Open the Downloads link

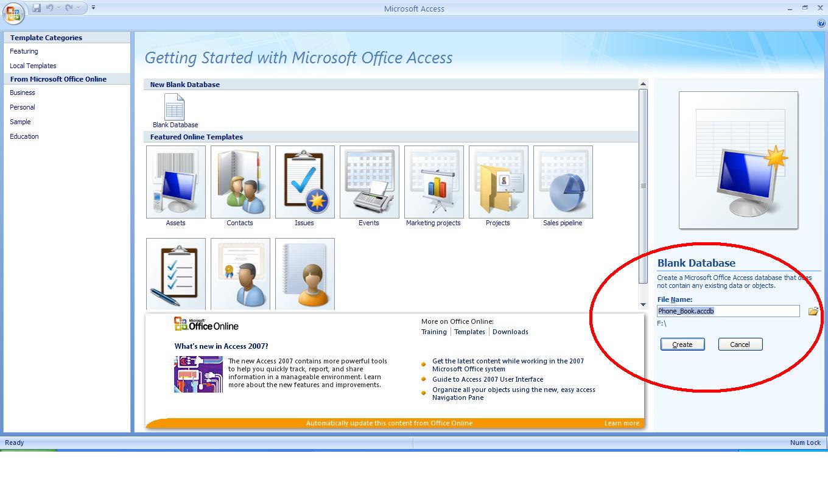(x=510, y=332)
